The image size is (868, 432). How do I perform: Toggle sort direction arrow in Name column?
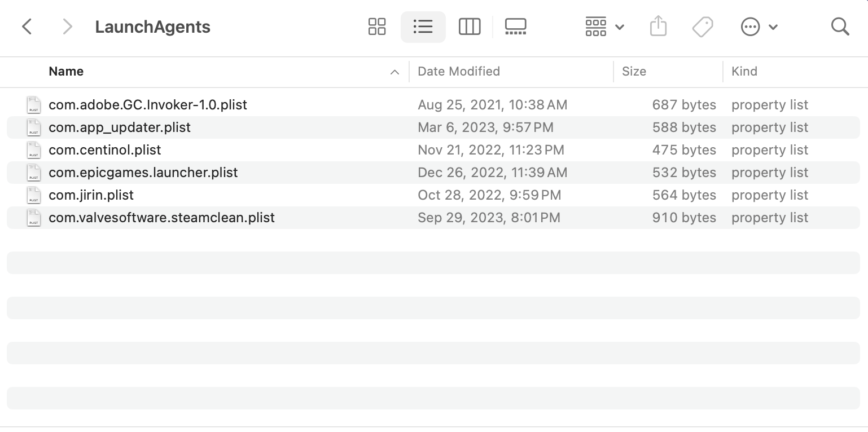tap(394, 72)
